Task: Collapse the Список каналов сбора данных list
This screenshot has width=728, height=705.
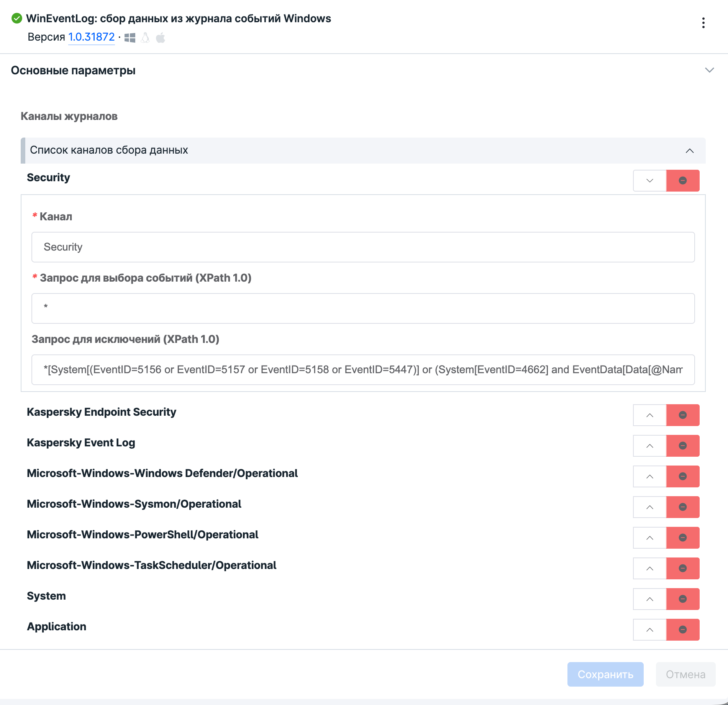Action: click(x=690, y=151)
